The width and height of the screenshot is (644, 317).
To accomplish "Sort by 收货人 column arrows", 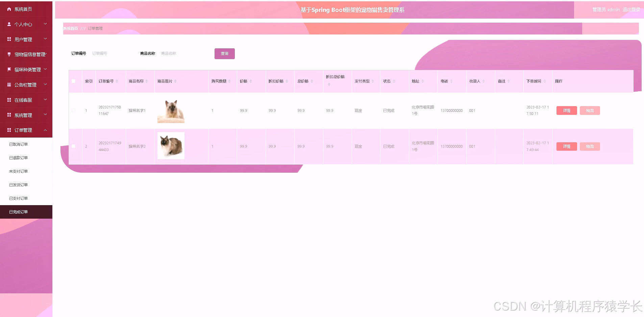I will click(484, 81).
